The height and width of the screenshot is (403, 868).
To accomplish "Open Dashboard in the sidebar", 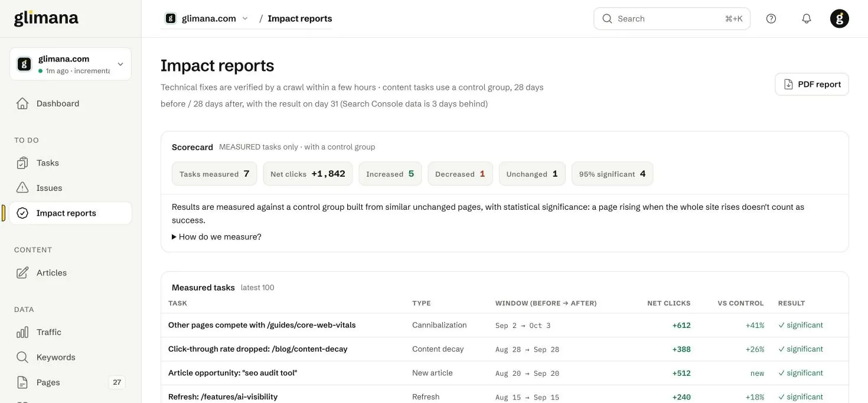I will point(70,103).
